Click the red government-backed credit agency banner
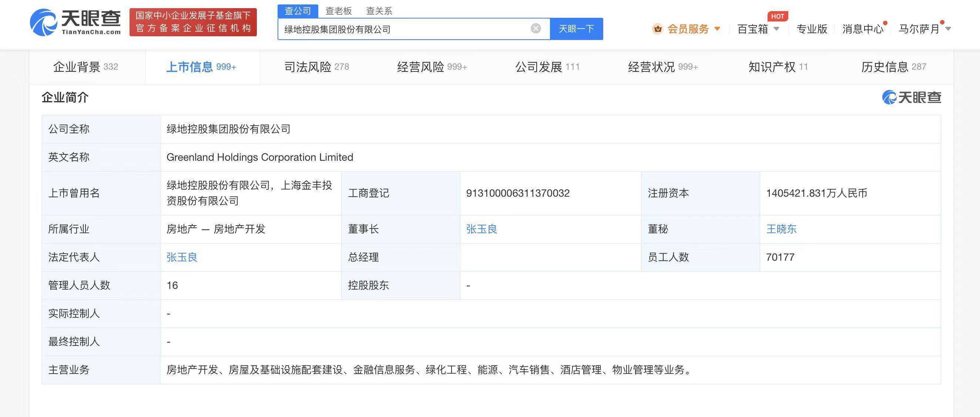The height and width of the screenshot is (417, 980). (x=193, y=22)
